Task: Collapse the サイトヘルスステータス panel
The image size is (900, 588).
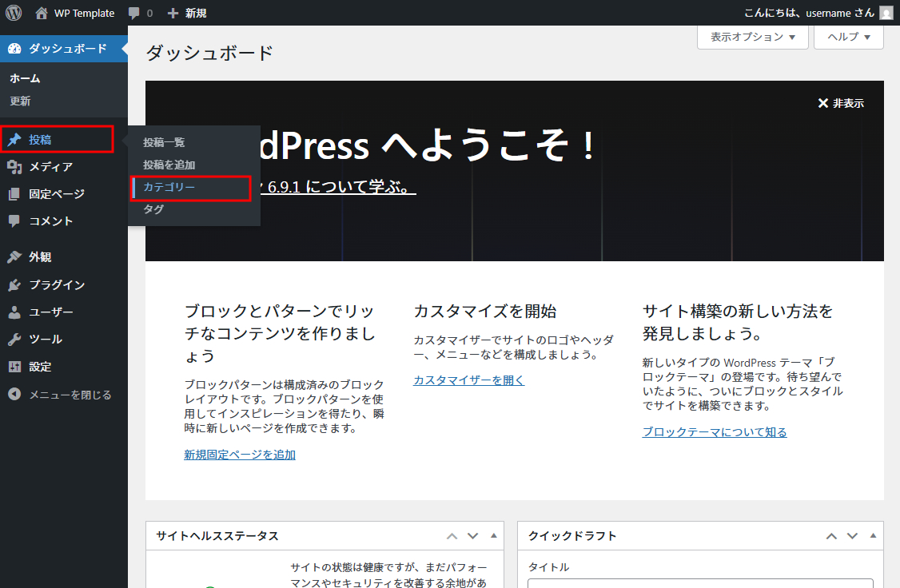Action: pos(494,536)
